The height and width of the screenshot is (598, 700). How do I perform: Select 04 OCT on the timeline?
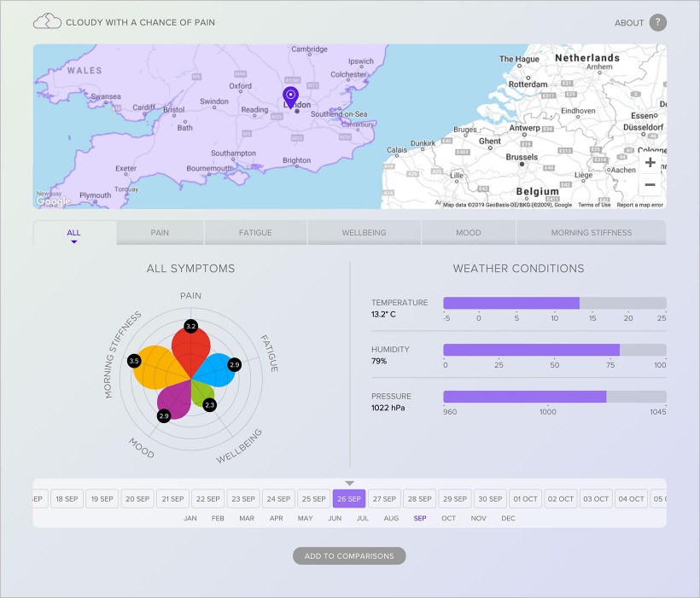click(x=631, y=499)
